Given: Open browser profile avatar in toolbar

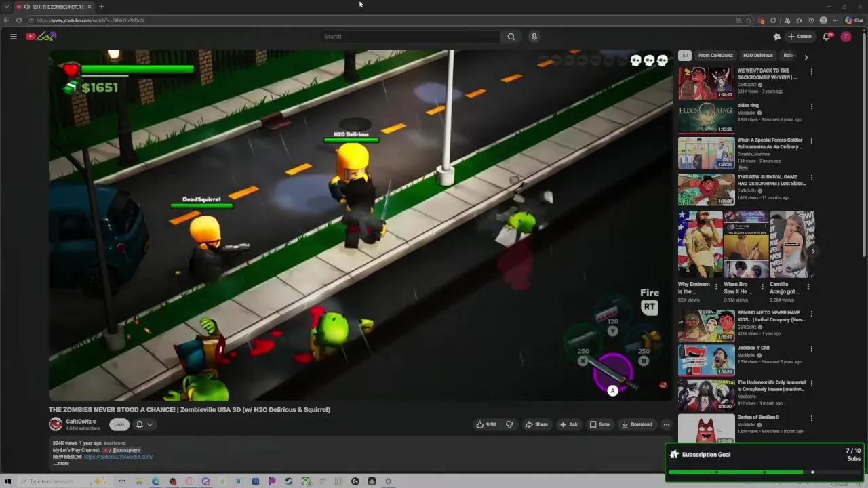Looking at the screenshot, I should [823, 20].
